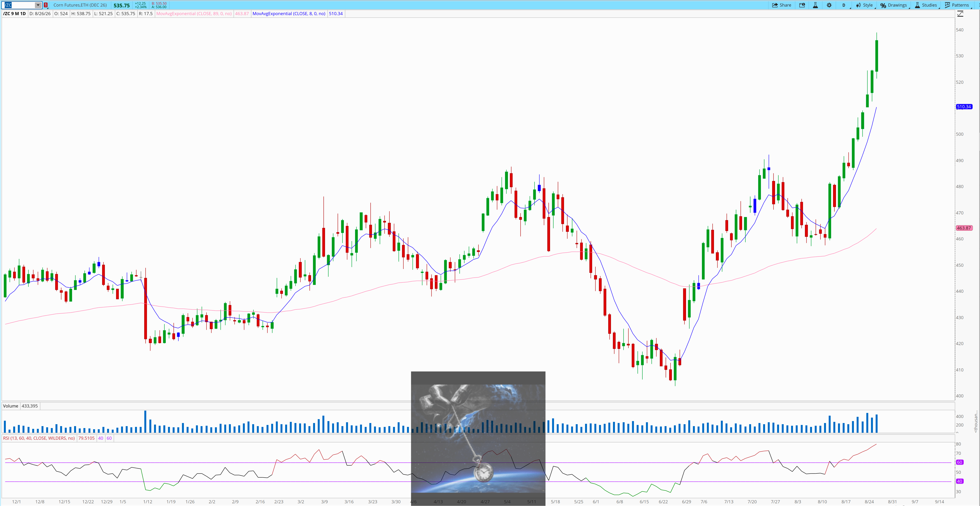This screenshot has height=506, width=980.
Task: Open the Share chart option
Action: click(781, 5)
